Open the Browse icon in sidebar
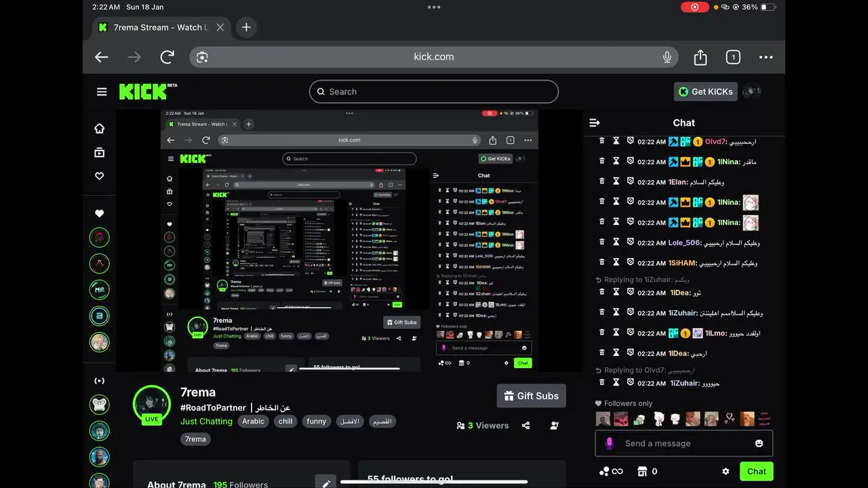This screenshot has height=488, width=868. click(x=100, y=152)
